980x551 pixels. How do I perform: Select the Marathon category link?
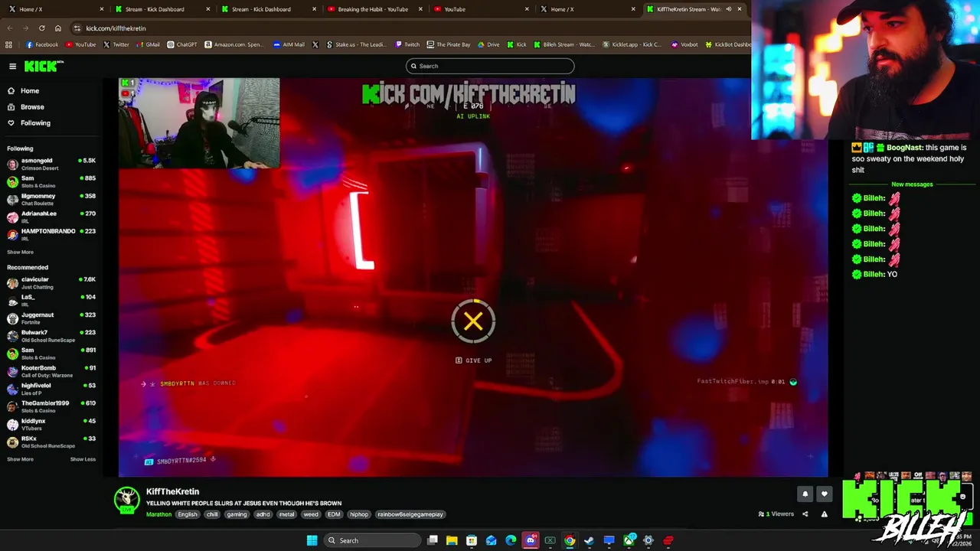tap(159, 514)
